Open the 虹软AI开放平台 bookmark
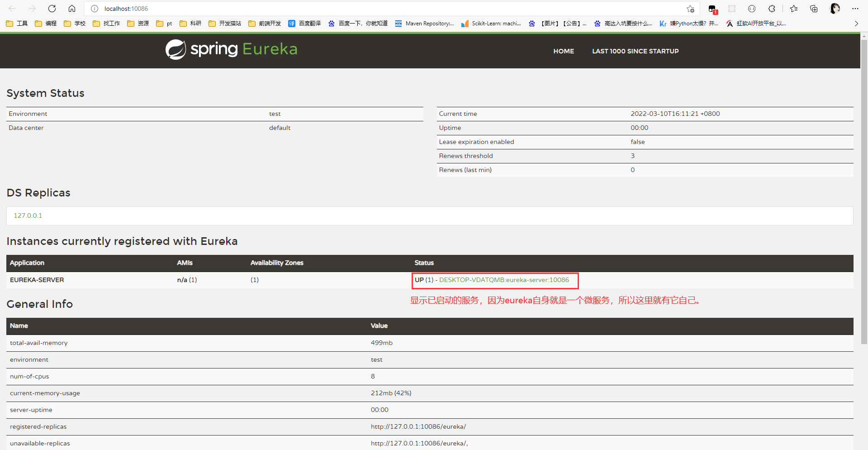 756,24
